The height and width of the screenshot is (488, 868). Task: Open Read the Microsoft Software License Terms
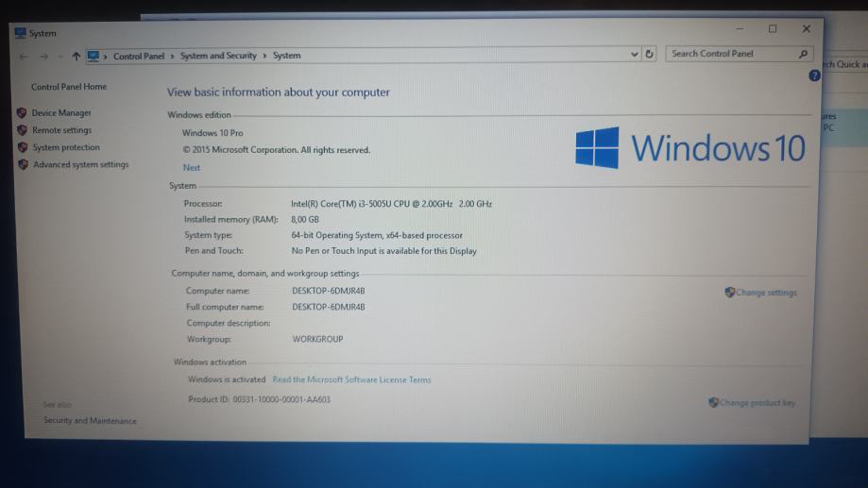(351, 379)
